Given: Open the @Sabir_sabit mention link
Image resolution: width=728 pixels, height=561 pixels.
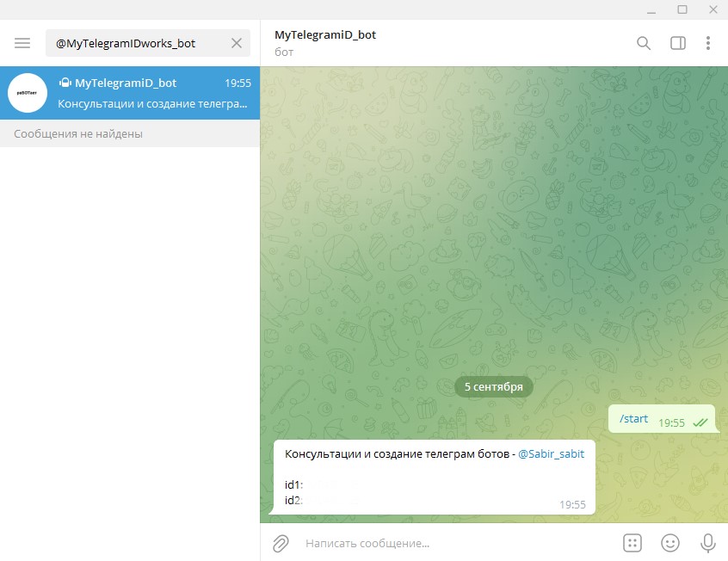Looking at the screenshot, I should click(551, 453).
